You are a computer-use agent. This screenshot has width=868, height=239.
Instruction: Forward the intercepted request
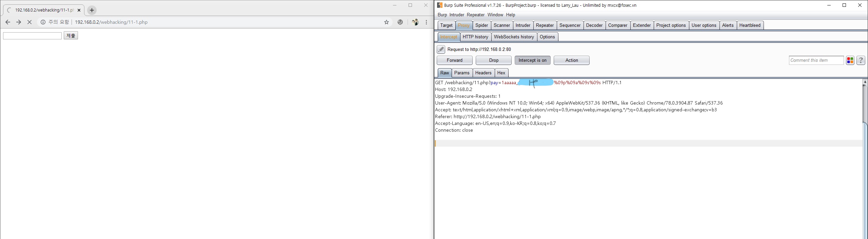(x=454, y=60)
